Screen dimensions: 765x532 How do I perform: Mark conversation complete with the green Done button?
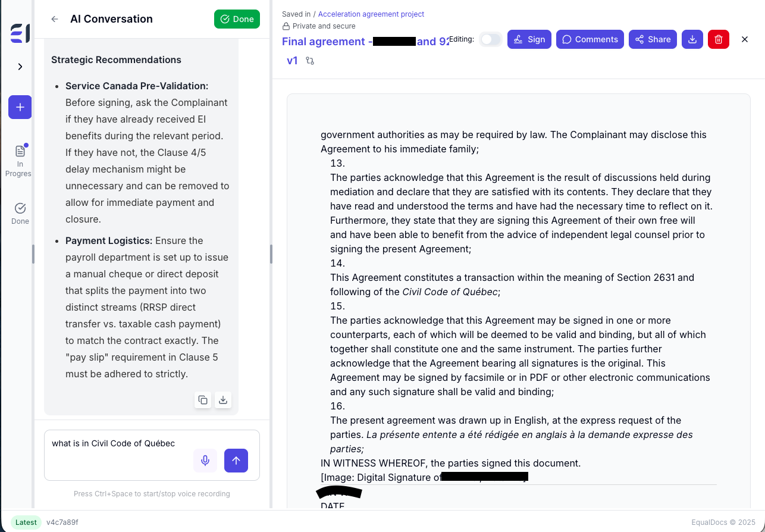tap(237, 19)
